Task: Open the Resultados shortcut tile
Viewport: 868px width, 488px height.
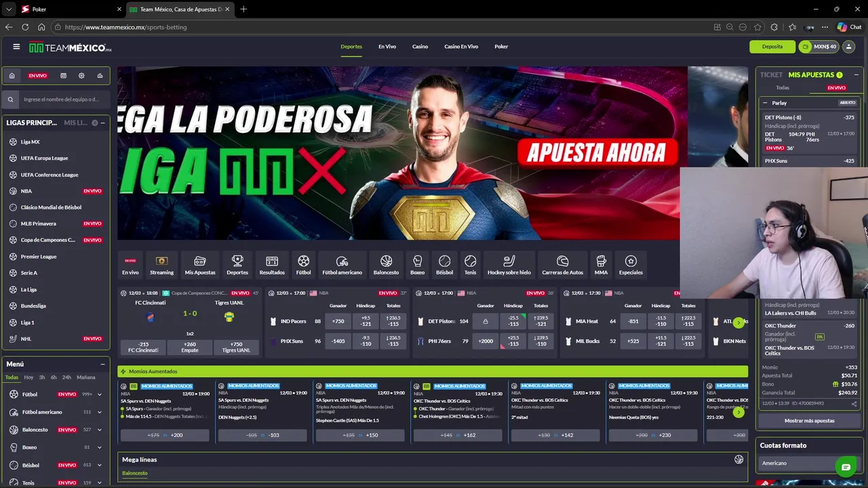Action: click(x=272, y=265)
